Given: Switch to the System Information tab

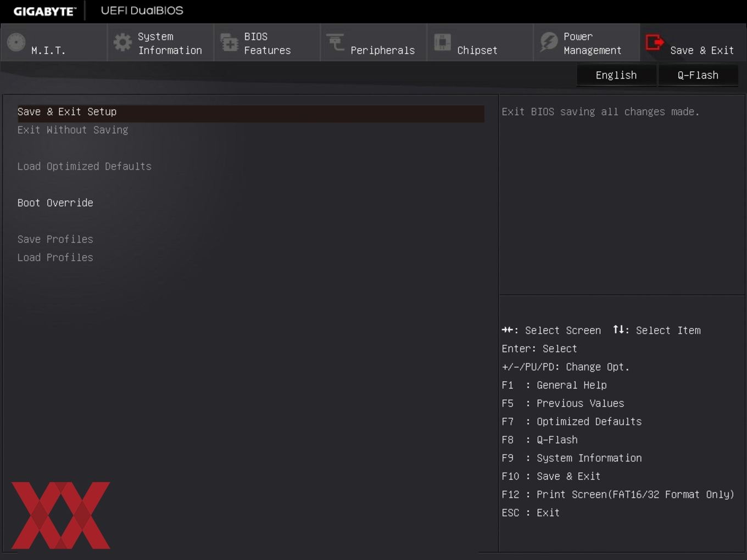Looking at the screenshot, I should click(x=160, y=42).
